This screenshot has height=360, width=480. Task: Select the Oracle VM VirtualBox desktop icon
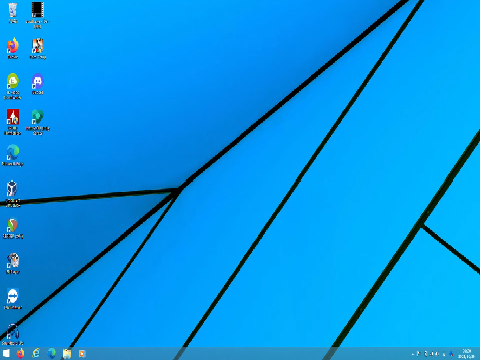pyautogui.click(x=13, y=193)
